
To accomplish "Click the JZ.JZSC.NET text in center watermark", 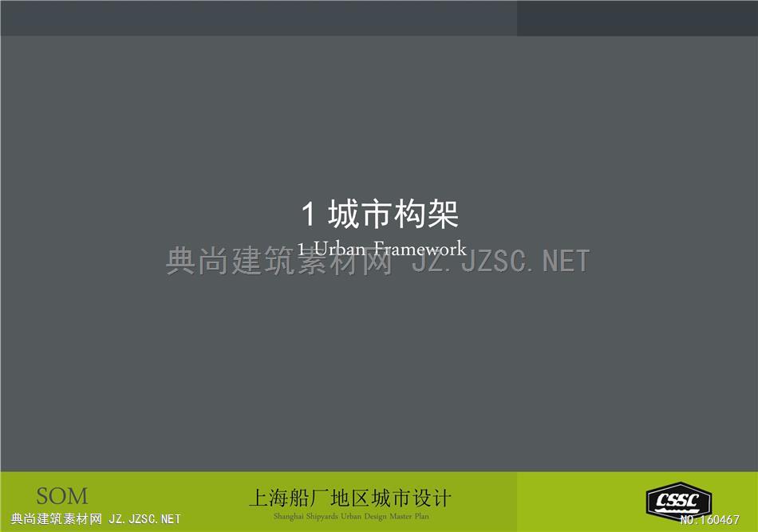I will point(500,262).
